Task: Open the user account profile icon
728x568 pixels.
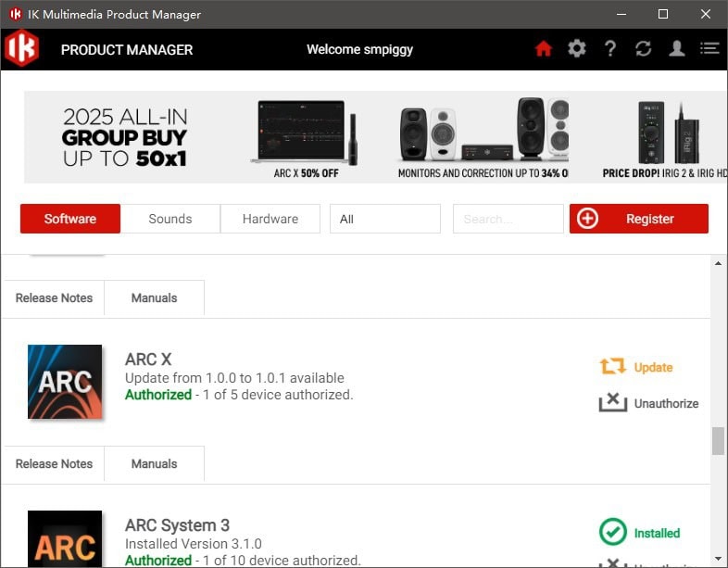Action: pos(677,49)
